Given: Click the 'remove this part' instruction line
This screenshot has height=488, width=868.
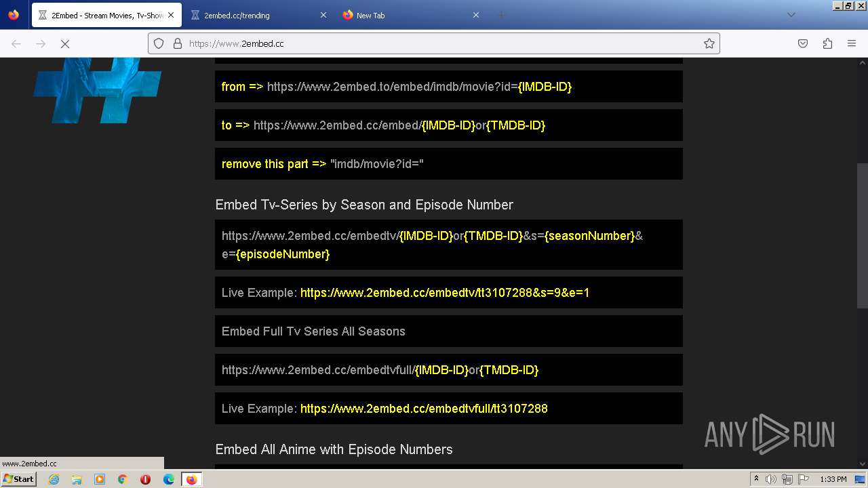Looking at the screenshot, I should pyautogui.click(x=449, y=164).
